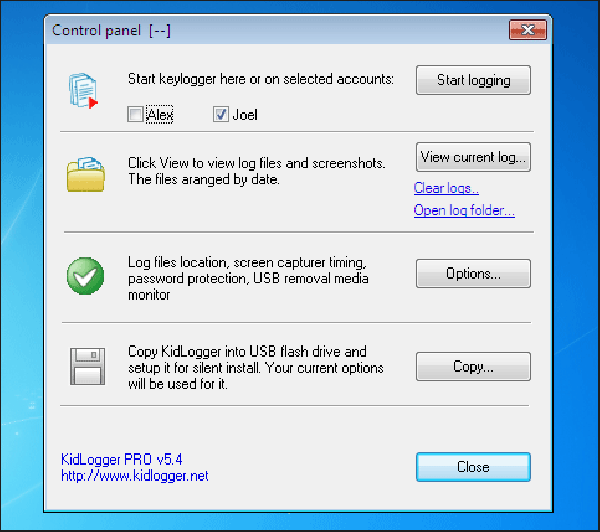Click the Close button at bottom

click(473, 467)
